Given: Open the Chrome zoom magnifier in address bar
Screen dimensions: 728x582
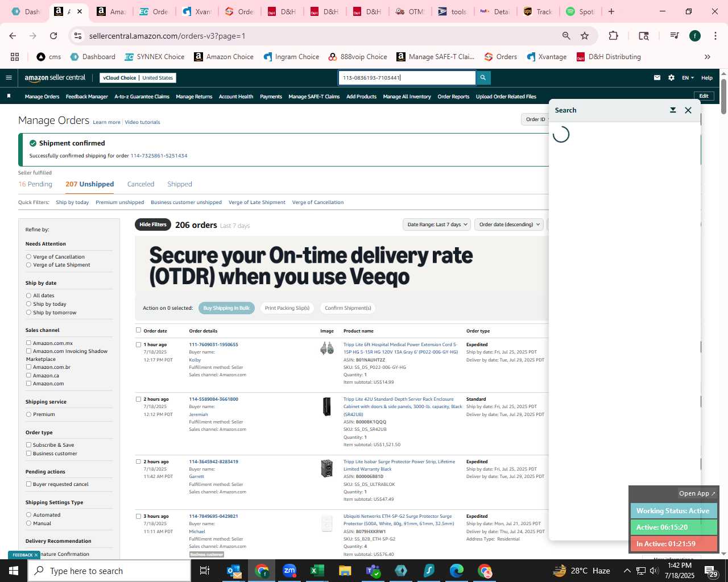Looking at the screenshot, I should pyautogui.click(x=566, y=36).
